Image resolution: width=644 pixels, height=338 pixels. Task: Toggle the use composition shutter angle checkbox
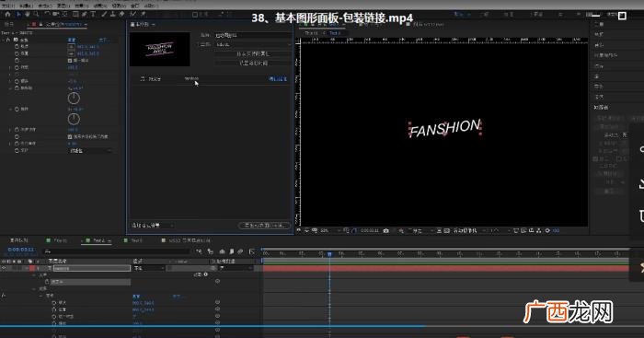[70, 136]
